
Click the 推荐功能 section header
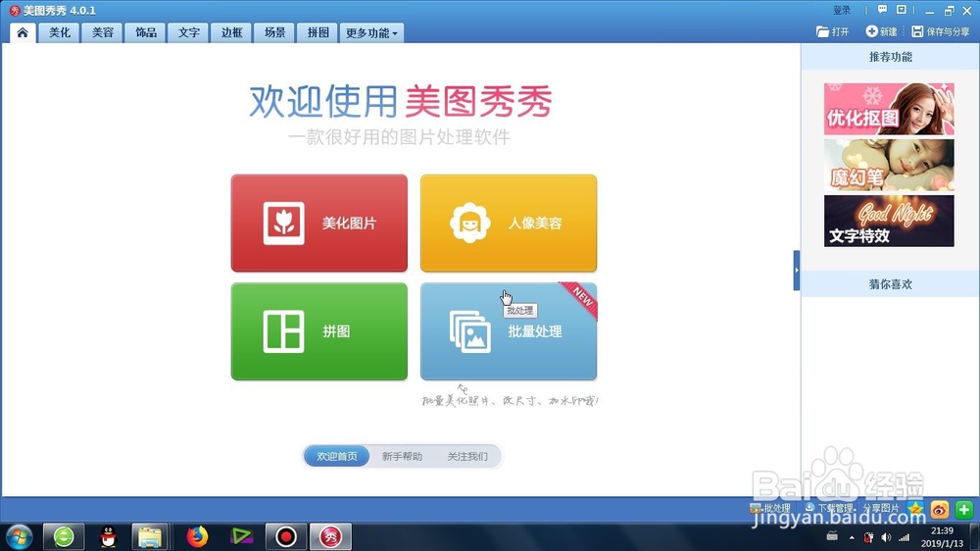pyautogui.click(x=891, y=57)
